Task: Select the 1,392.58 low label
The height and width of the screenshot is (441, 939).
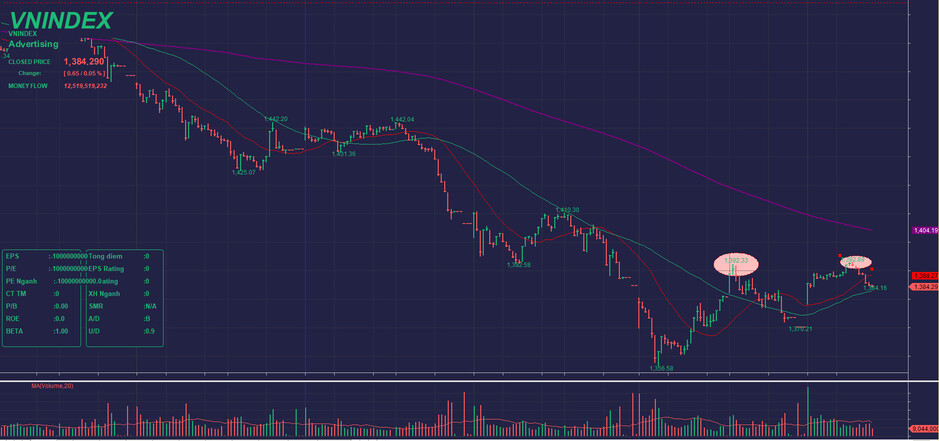Action: point(519,264)
